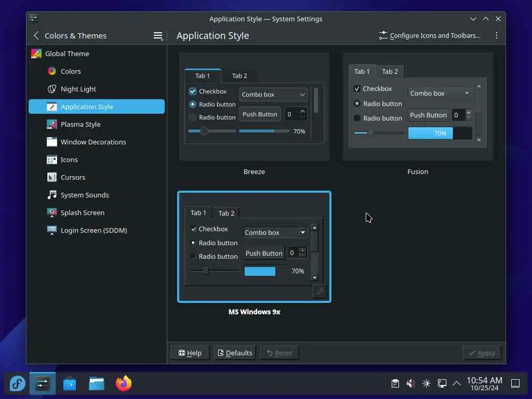
Task: Switch to Tab 2 in Fusion preview
Action: [390, 71]
